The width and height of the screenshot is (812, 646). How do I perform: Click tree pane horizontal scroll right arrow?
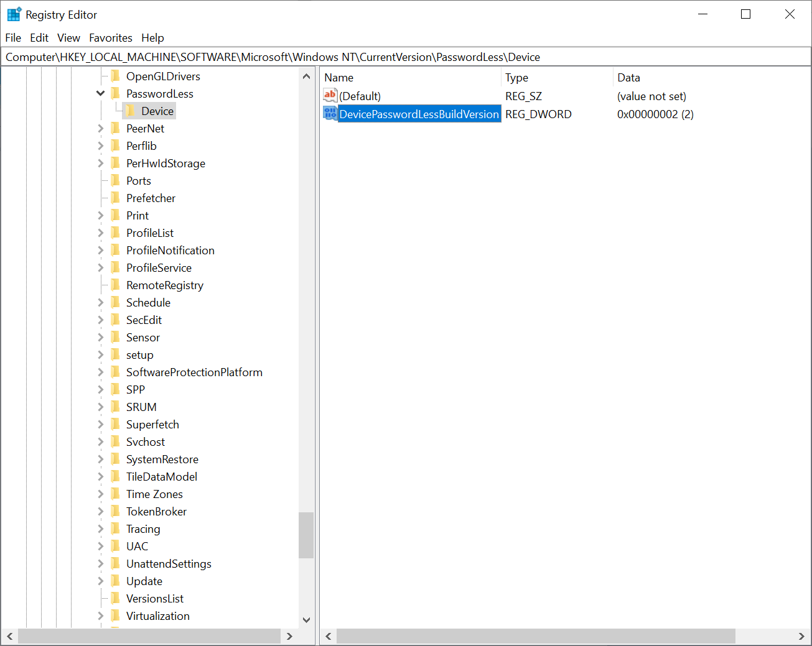coord(289,636)
